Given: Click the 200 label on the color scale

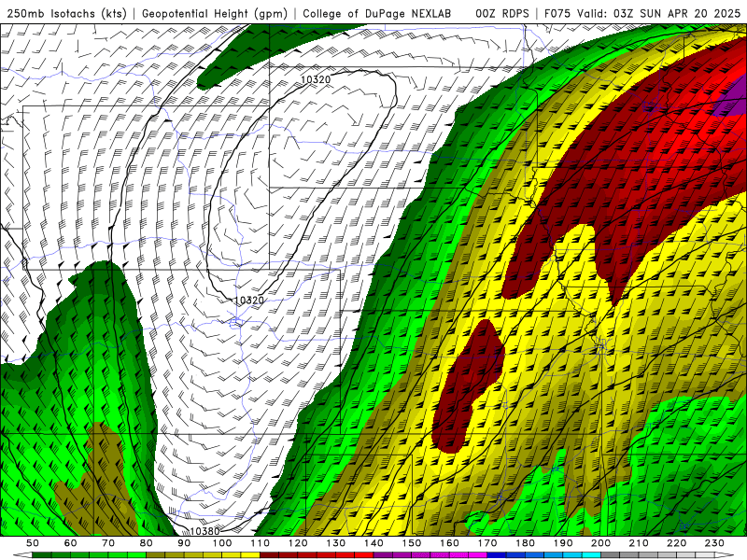Looking at the screenshot, I should coord(601,543).
